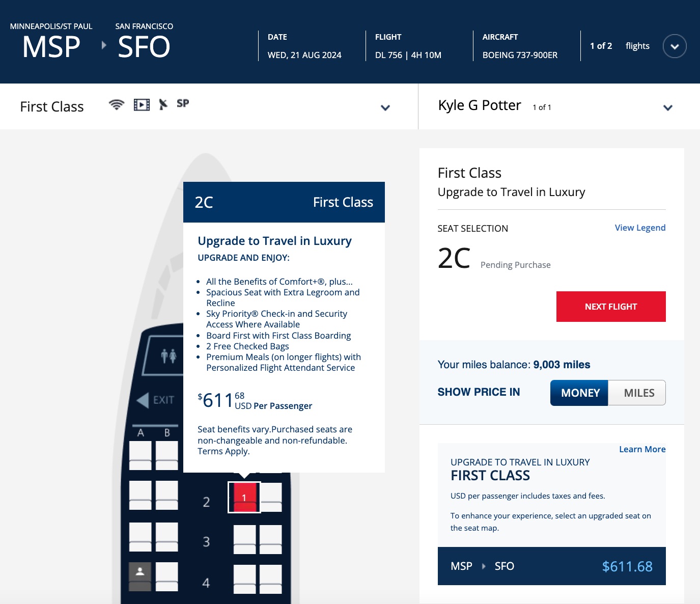700x604 pixels.
Task: Click the Wi-Fi availability icon
Action: point(117,104)
